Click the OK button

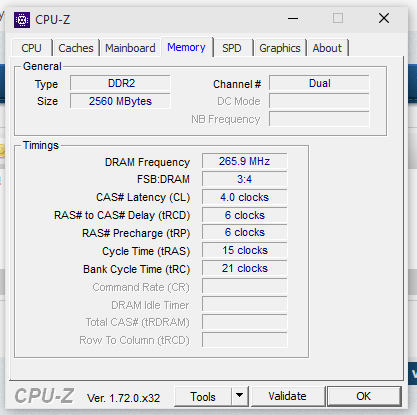pos(364,396)
